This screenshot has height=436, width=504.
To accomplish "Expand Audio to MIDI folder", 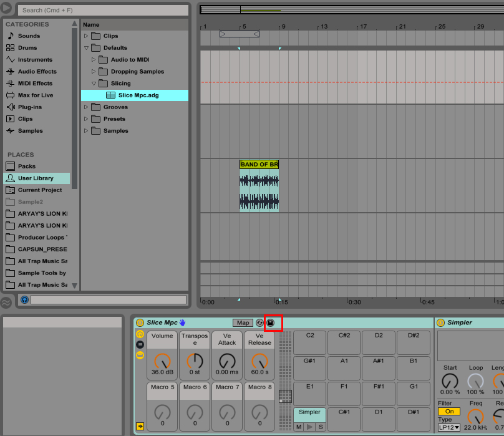I will click(x=93, y=59).
